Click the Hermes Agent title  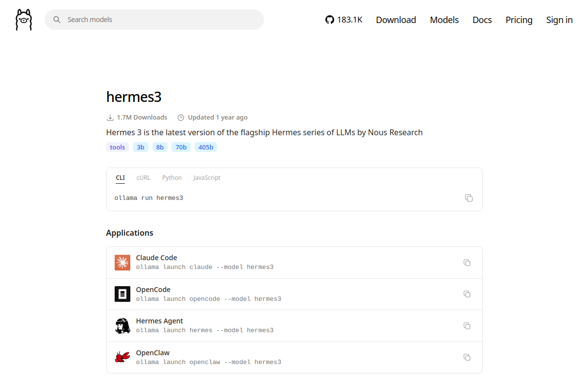pos(160,321)
